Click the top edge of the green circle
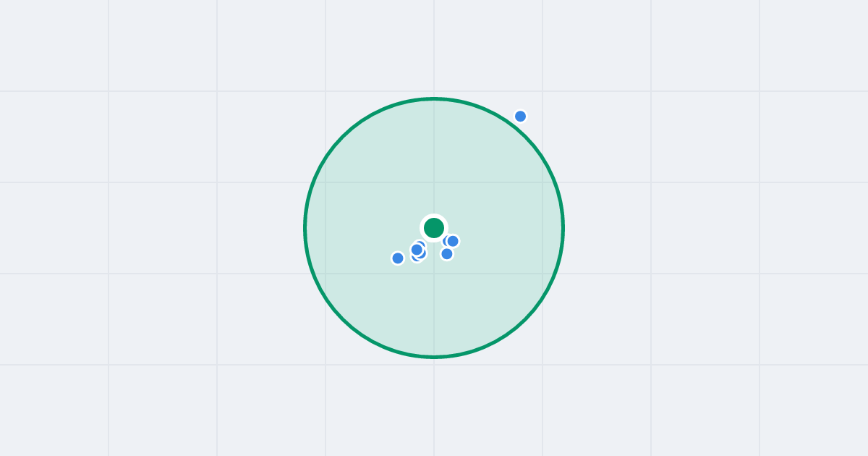Viewport: 868px width, 456px height. pyautogui.click(x=434, y=98)
